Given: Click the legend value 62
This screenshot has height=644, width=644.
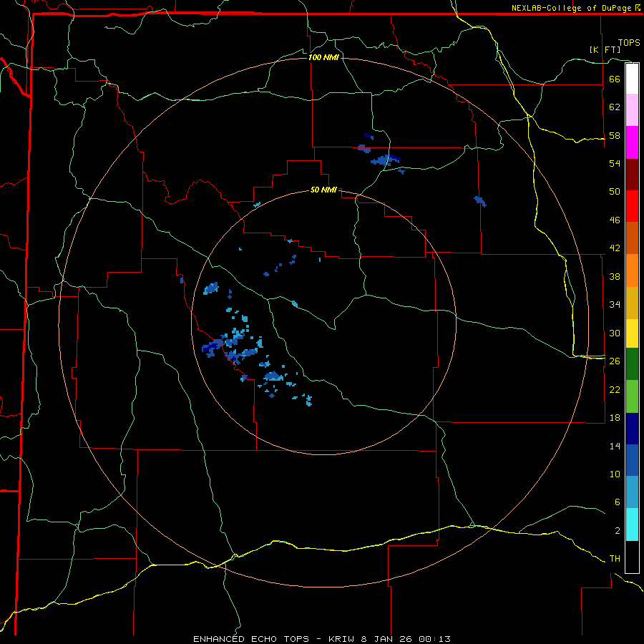Looking at the screenshot, I should 615,107.
